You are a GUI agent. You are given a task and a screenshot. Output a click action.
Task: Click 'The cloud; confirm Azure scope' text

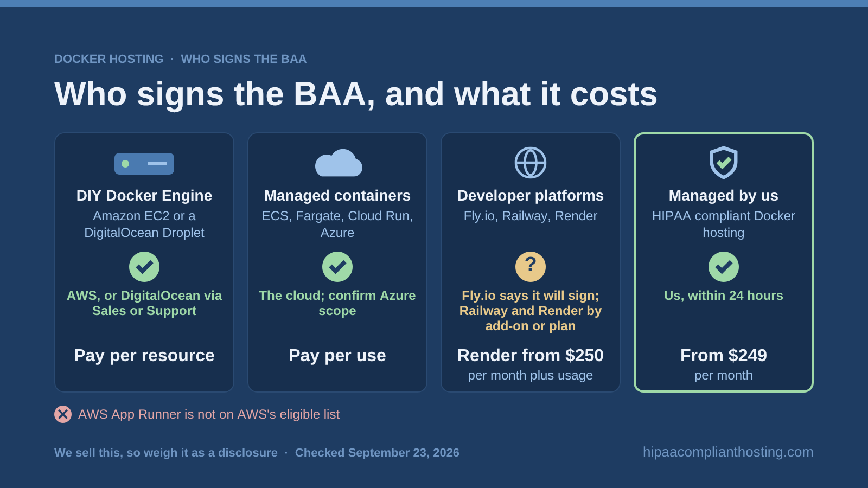337,303
